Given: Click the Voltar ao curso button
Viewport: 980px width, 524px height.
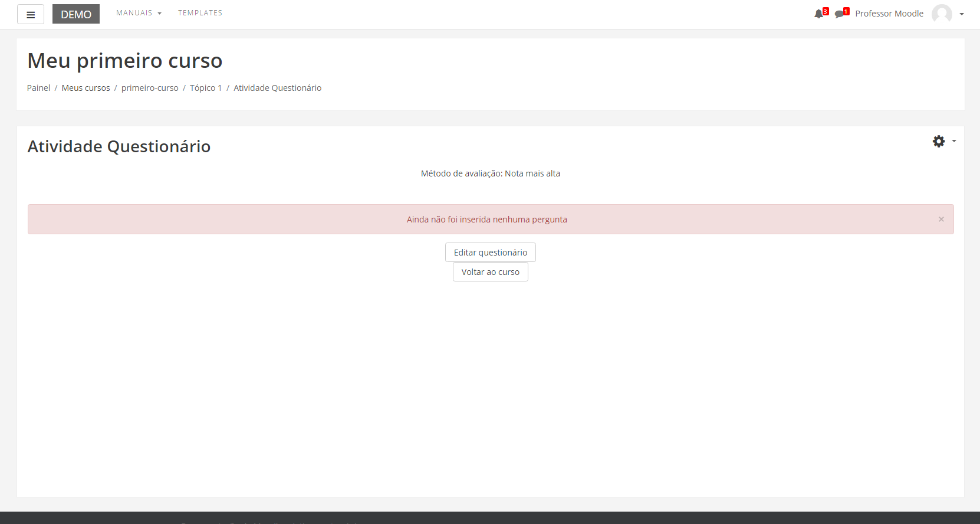Looking at the screenshot, I should [491, 271].
